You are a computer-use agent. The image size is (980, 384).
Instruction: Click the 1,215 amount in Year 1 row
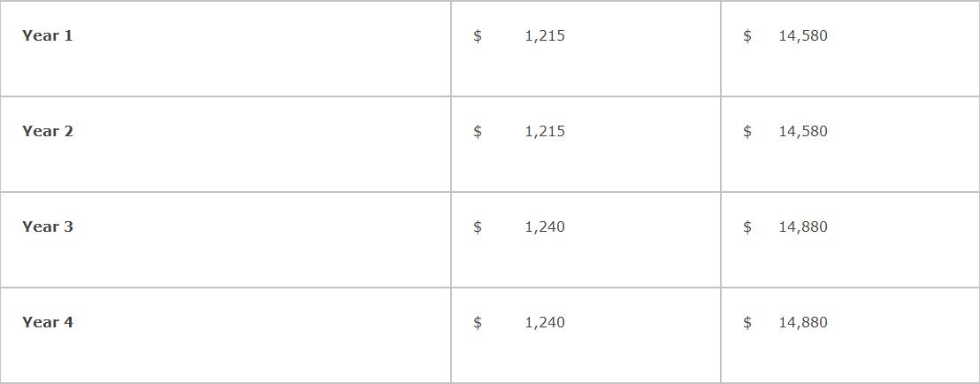point(545,35)
